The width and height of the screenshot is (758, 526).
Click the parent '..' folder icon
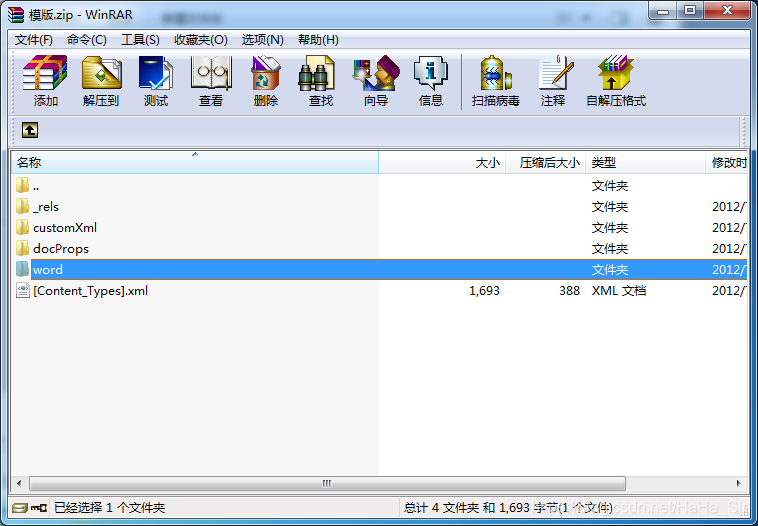[22, 185]
